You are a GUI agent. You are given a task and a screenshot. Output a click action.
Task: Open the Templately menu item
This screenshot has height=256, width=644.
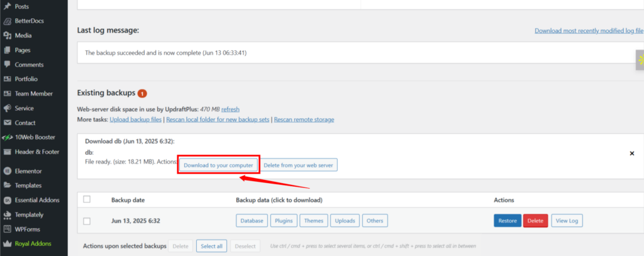point(29,214)
